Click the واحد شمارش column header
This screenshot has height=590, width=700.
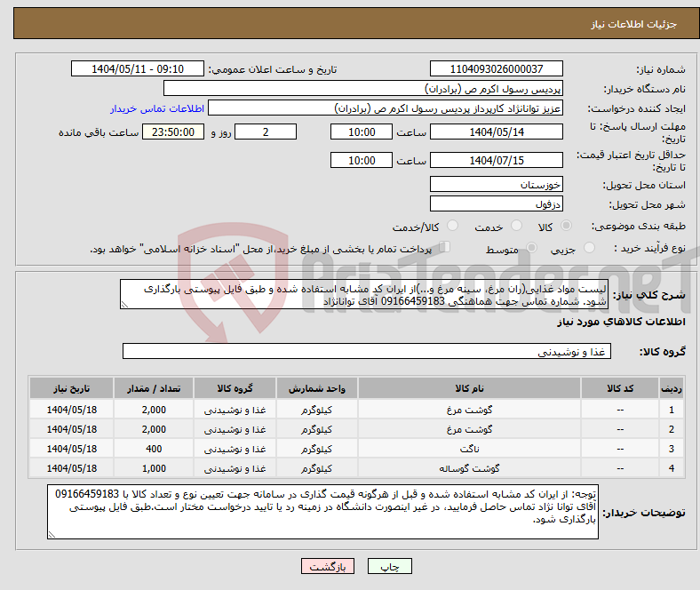click(x=316, y=388)
